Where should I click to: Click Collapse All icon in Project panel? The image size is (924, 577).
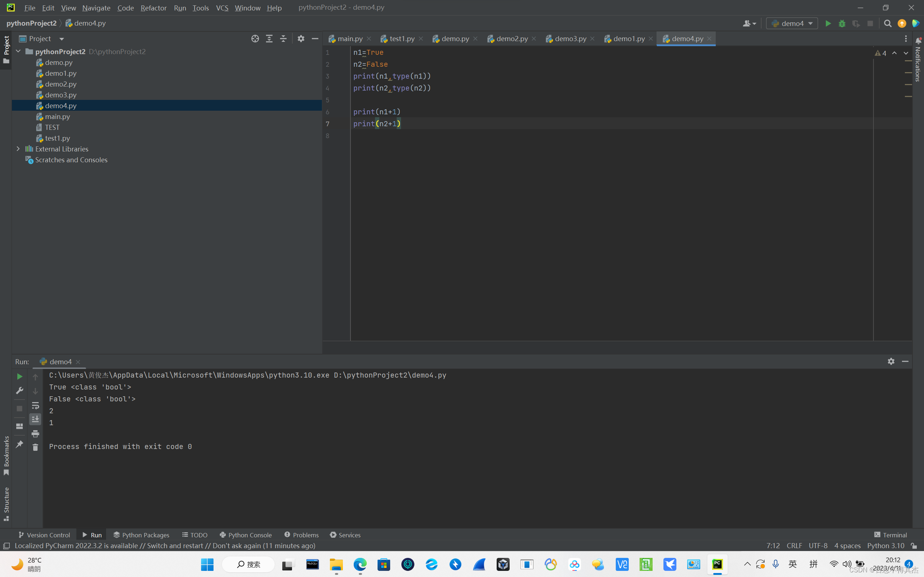click(x=283, y=39)
